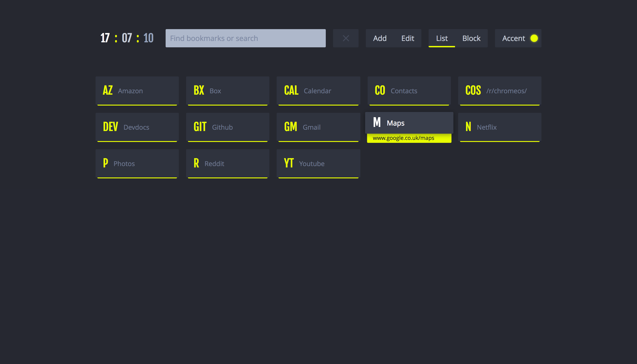The width and height of the screenshot is (637, 364).
Task: Click the clear search X icon
Action: click(346, 38)
